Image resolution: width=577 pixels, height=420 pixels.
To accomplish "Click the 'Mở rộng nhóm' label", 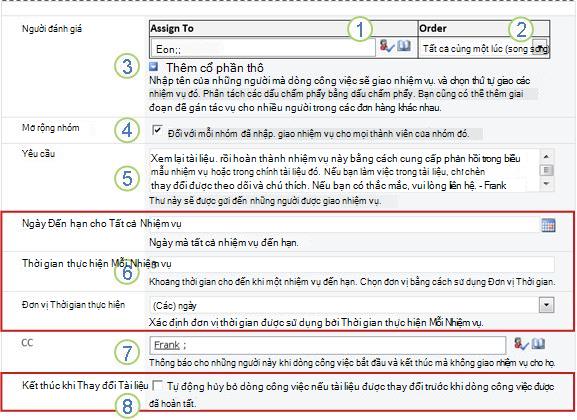I will coord(50,128).
